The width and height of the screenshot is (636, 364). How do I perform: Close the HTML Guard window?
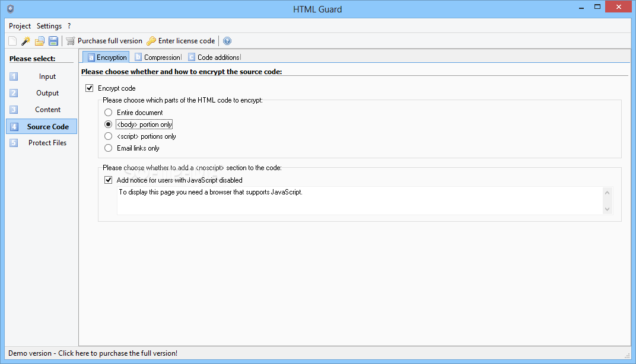(619, 7)
